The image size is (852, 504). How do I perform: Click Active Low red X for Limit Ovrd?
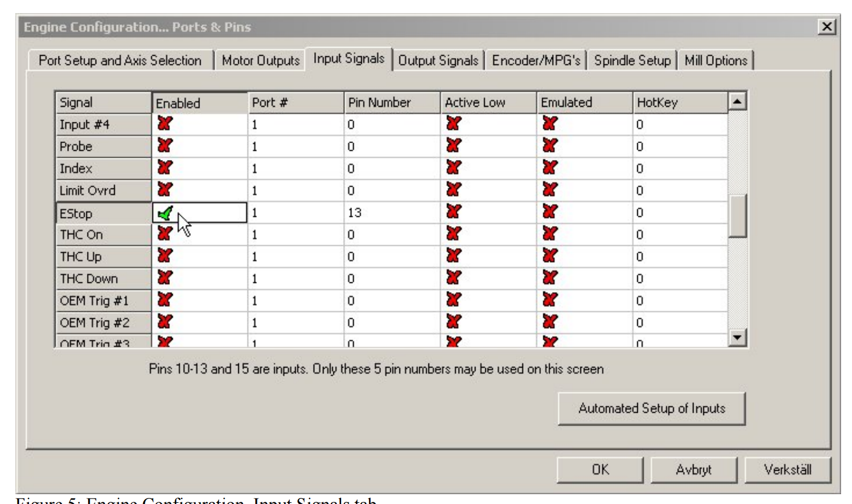[454, 190]
